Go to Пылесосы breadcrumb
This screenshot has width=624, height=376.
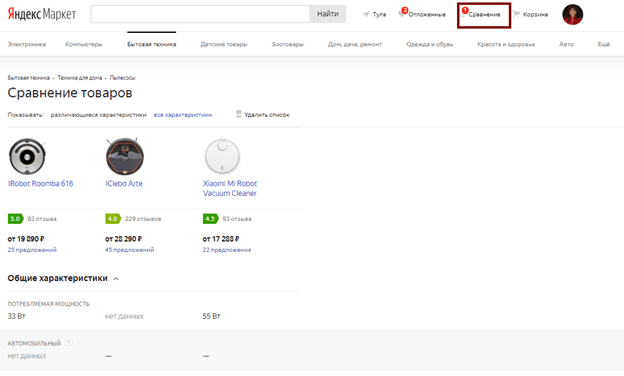123,78
